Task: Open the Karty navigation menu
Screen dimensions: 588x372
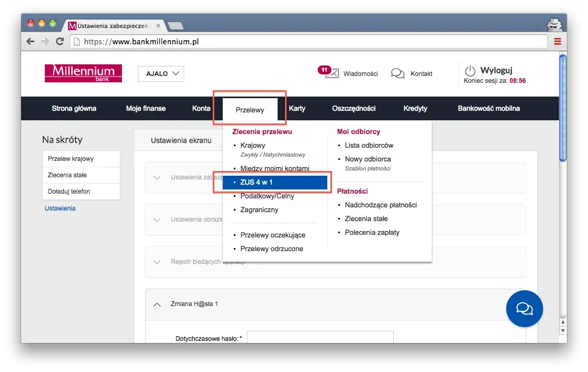Action: [297, 109]
